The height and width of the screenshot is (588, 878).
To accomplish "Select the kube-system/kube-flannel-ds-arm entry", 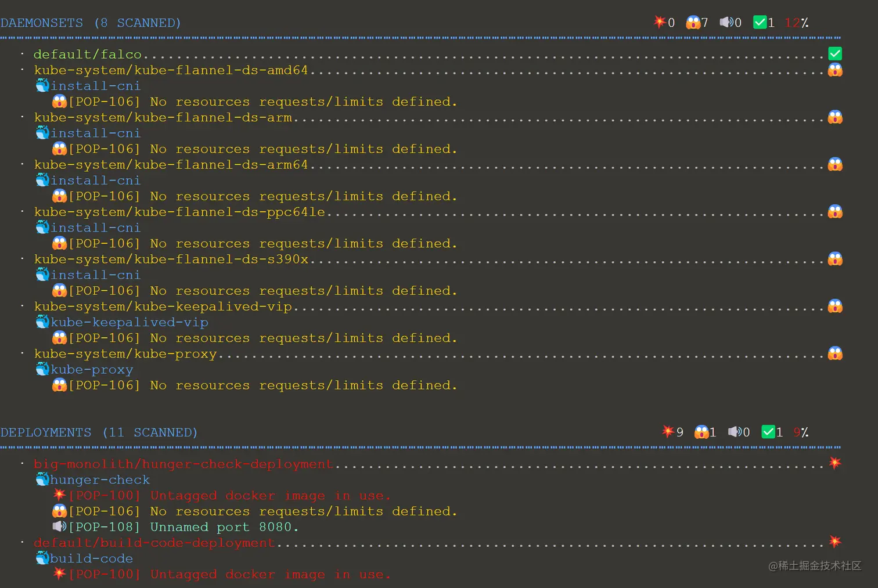I will coord(163,117).
